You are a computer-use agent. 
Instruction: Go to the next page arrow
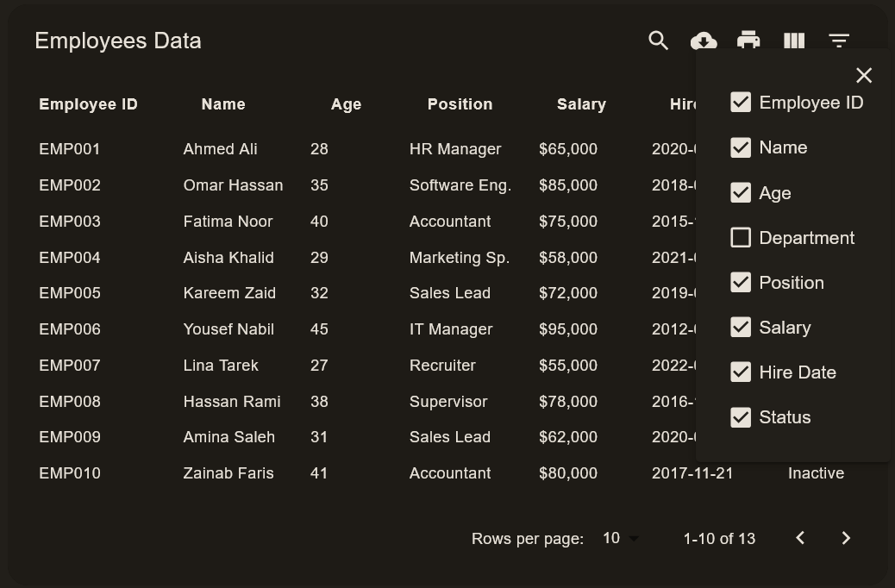pos(846,538)
